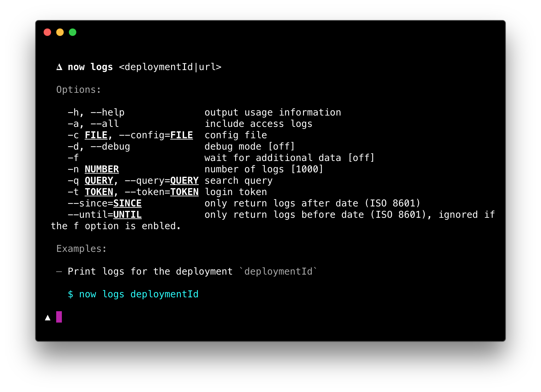The height and width of the screenshot is (392, 541).
Task: Click the white triangle prompt symbol
Action: pyautogui.click(x=48, y=318)
